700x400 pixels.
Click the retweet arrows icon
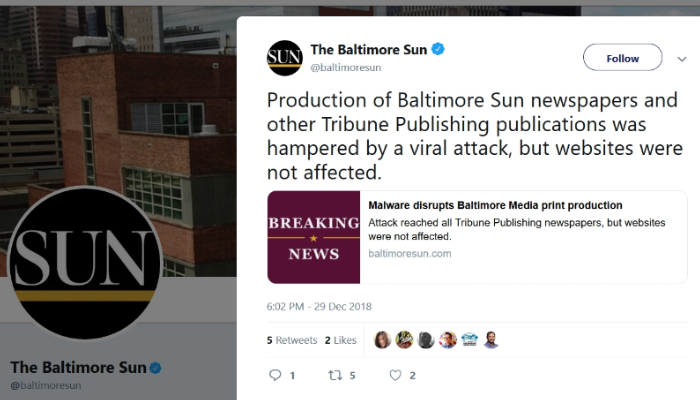(335, 375)
